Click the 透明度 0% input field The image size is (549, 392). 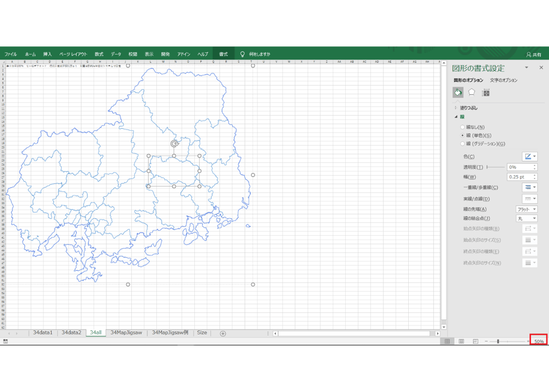tap(519, 167)
